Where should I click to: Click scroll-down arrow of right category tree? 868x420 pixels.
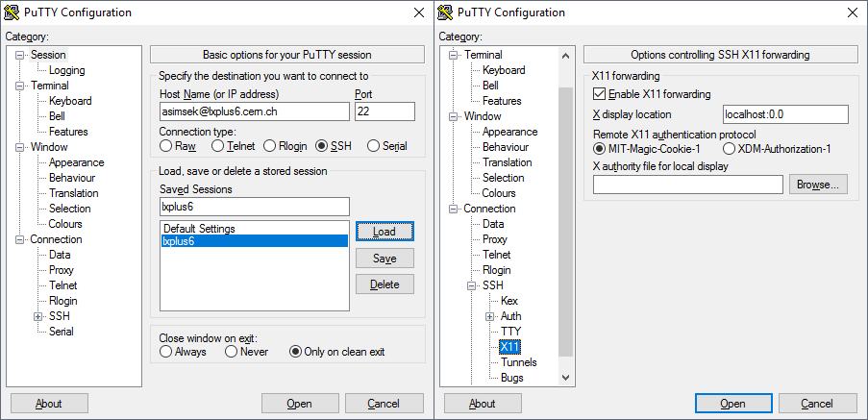(x=565, y=378)
